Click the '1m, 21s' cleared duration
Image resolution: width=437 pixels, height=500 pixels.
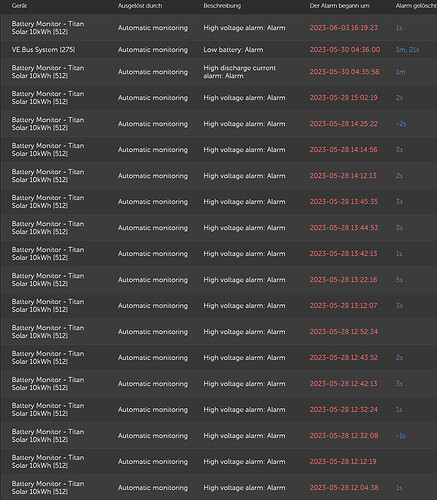(x=407, y=50)
